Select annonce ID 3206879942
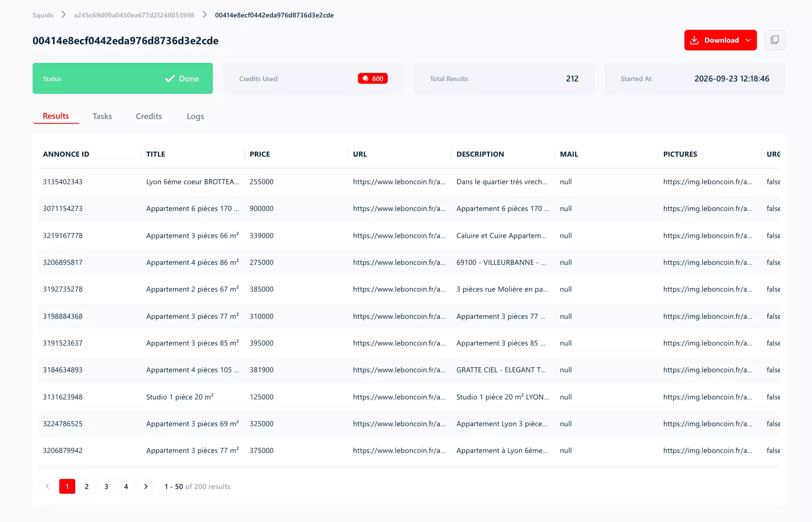 (63, 450)
